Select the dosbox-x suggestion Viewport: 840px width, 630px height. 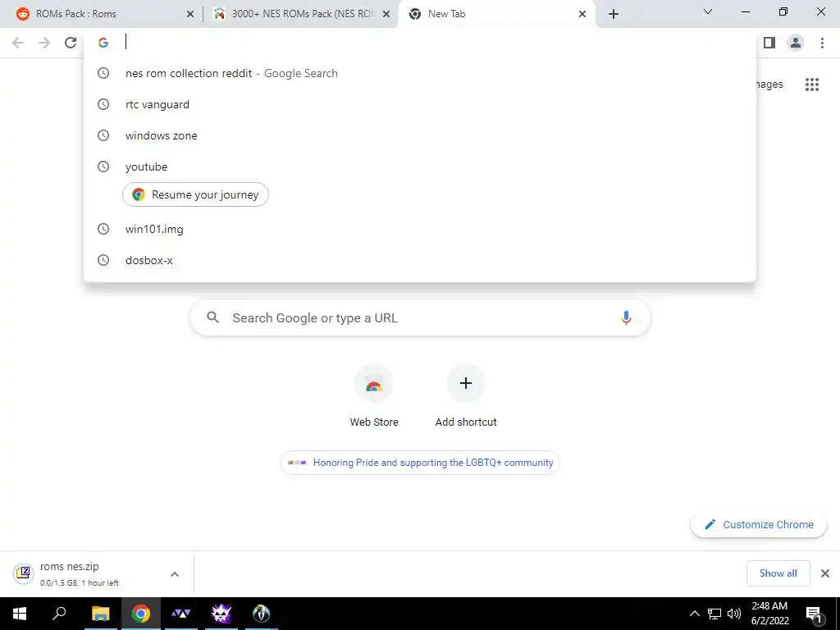[420, 260]
